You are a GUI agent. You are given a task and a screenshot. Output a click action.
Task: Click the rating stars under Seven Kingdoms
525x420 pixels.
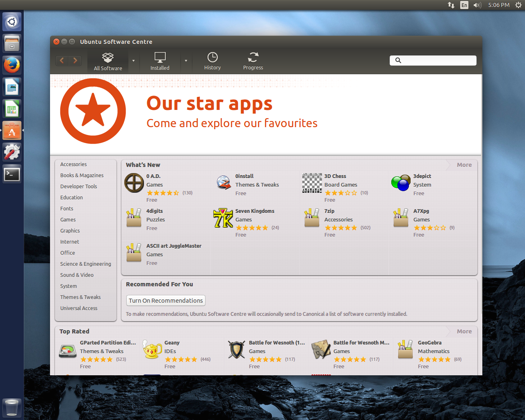pyautogui.click(x=252, y=228)
